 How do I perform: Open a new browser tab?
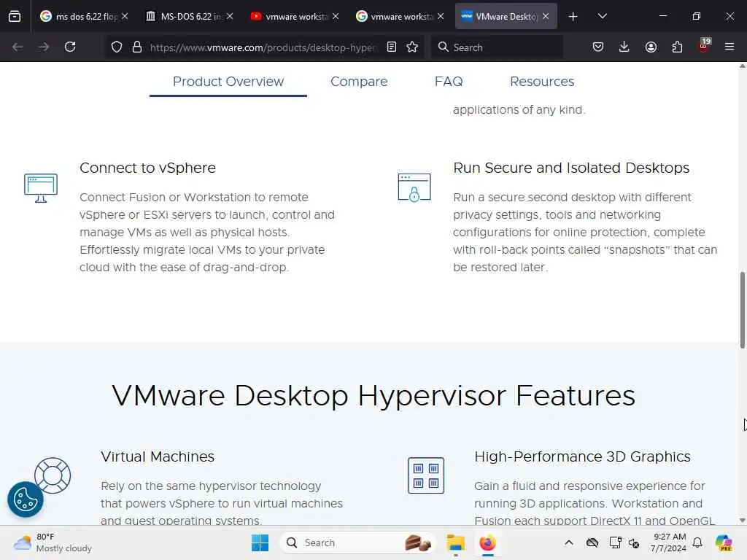[x=573, y=17]
